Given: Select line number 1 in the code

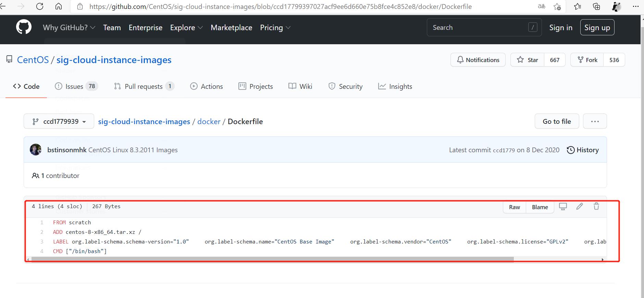Looking at the screenshot, I should click(x=42, y=222).
